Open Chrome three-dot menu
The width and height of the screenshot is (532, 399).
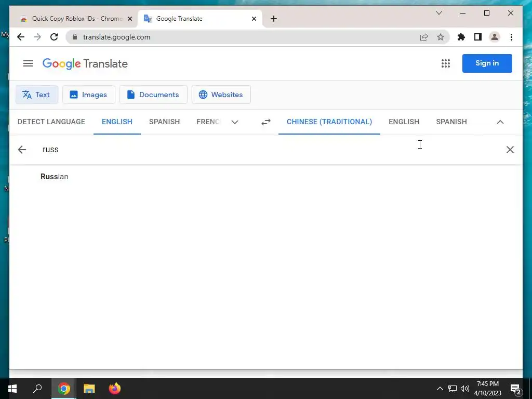pos(511,37)
